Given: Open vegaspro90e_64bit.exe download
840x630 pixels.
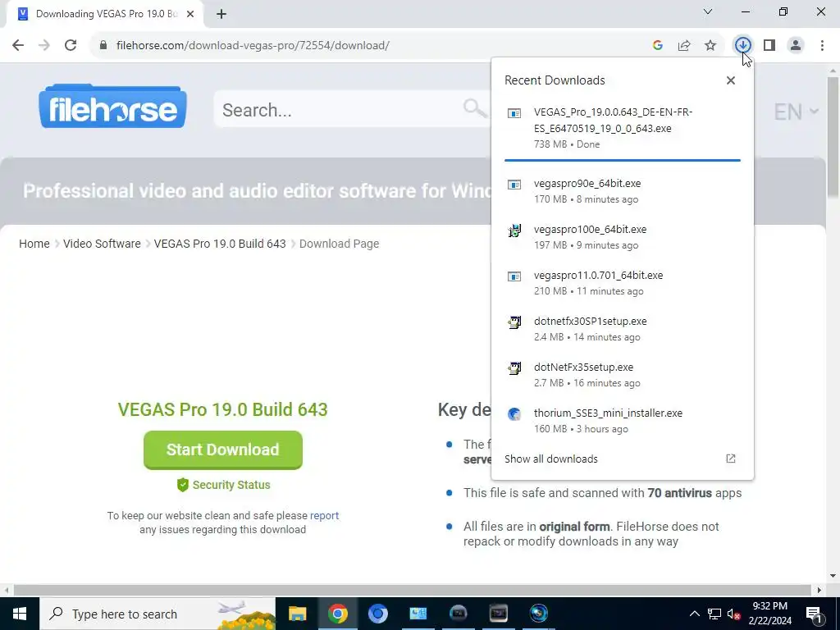Looking at the screenshot, I should pos(623,190).
